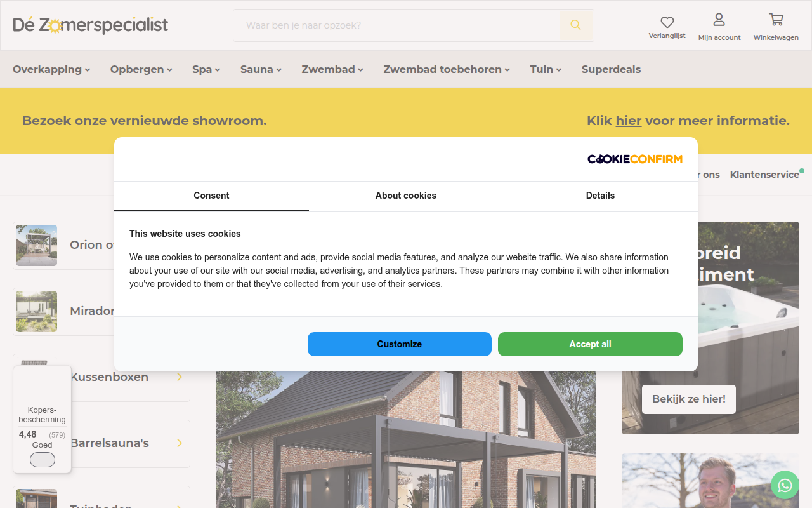This screenshot has width=812, height=508.
Task: Open the Klantenservice link
Action: [764, 175]
